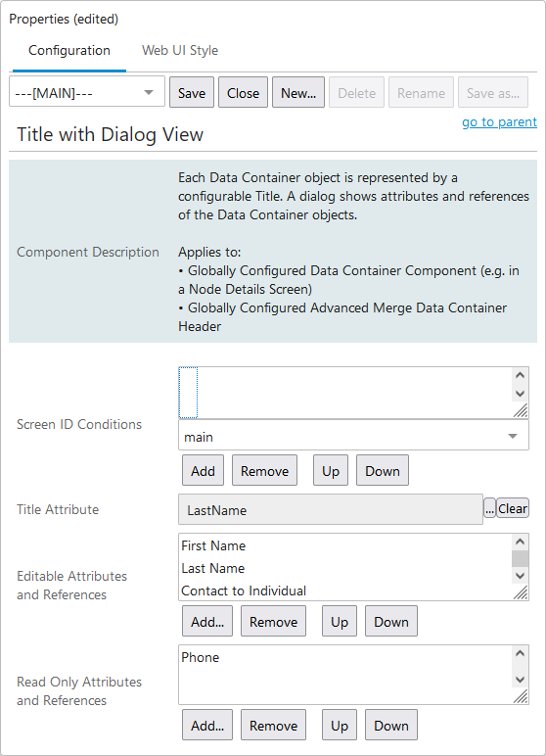Move Screen ID condition Down

[383, 471]
